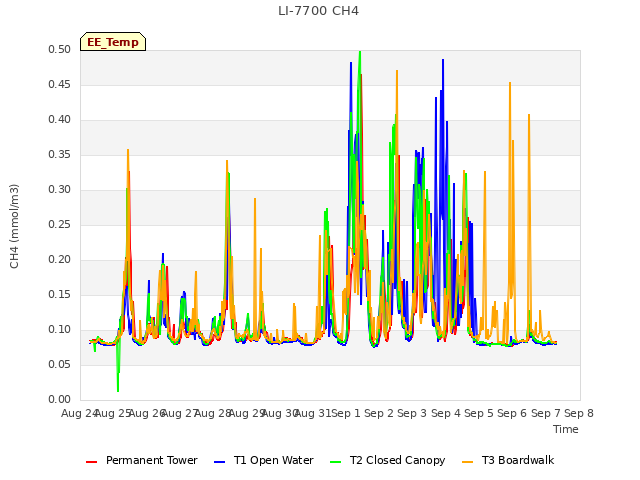Click the Sep 3 x-axis tick label

(412, 413)
